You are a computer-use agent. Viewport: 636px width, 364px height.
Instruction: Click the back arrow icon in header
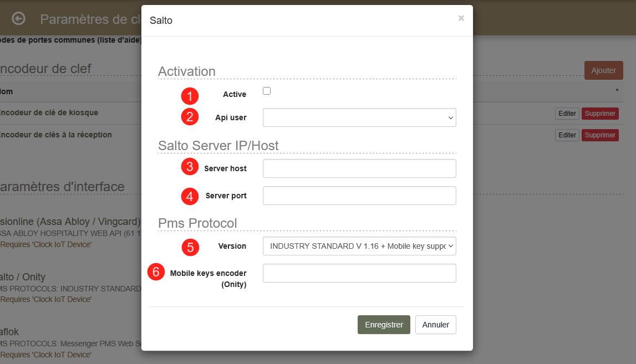[18, 19]
